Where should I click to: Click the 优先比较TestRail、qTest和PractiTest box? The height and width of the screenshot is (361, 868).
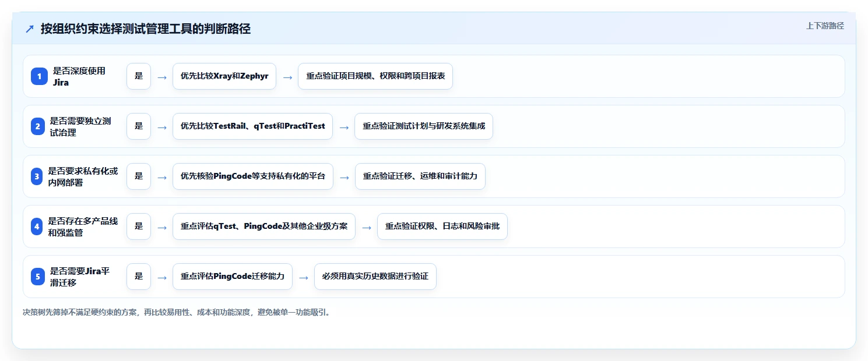[253, 126]
